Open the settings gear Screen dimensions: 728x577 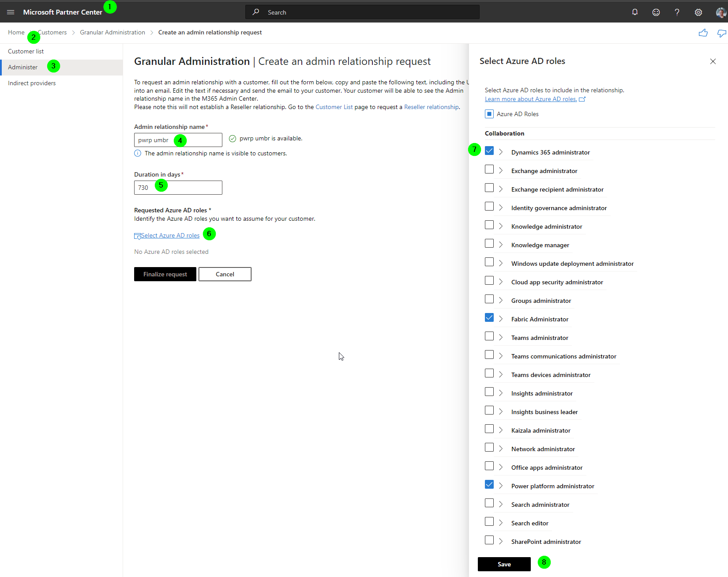[x=698, y=12]
